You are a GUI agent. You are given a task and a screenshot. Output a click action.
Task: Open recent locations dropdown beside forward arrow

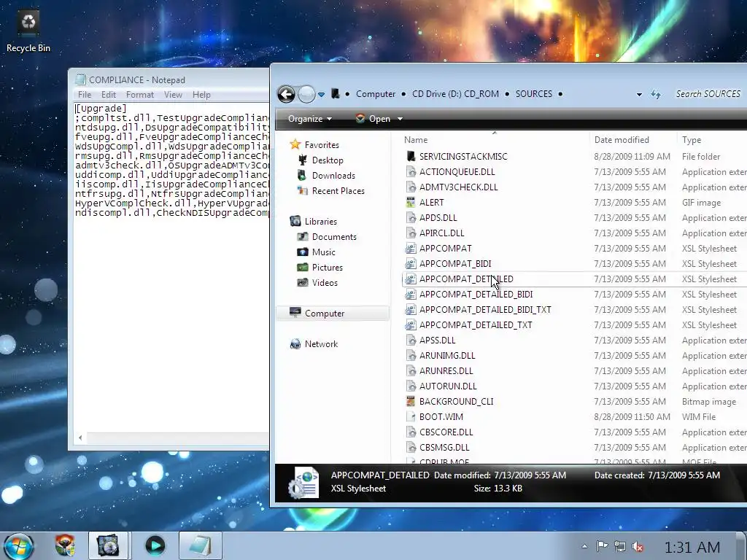tap(322, 95)
